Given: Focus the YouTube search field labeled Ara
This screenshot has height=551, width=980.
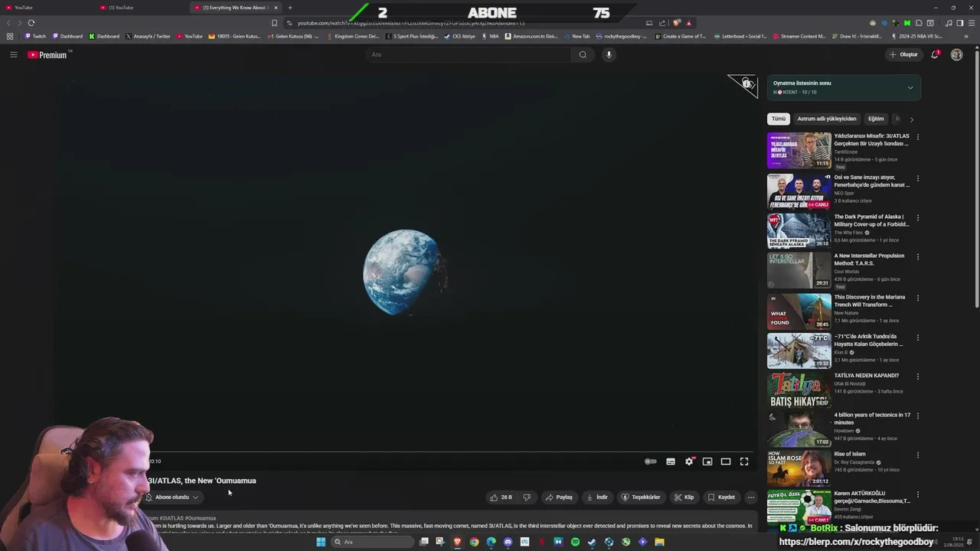Looking at the screenshot, I should [x=469, y=54].
